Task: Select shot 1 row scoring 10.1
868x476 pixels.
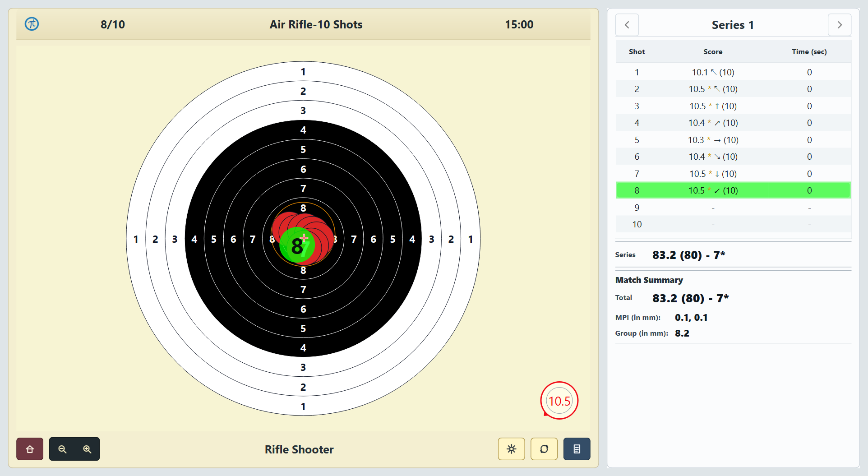Action: coord(733,72)
